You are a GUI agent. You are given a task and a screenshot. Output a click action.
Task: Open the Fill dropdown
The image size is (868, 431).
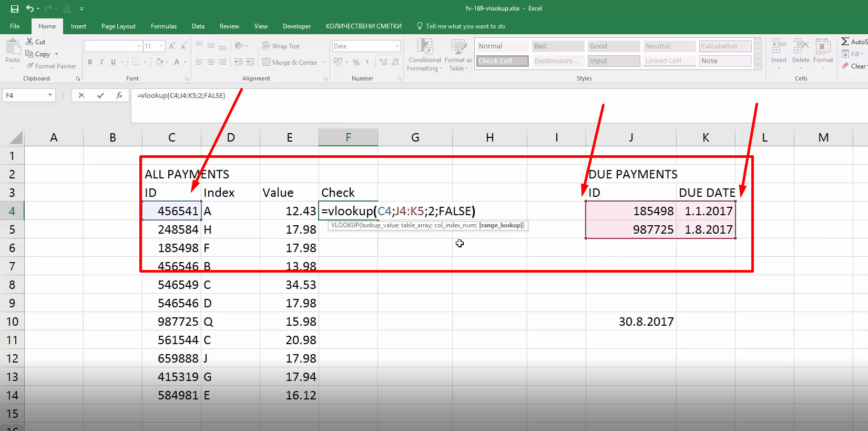pos(853,54)
